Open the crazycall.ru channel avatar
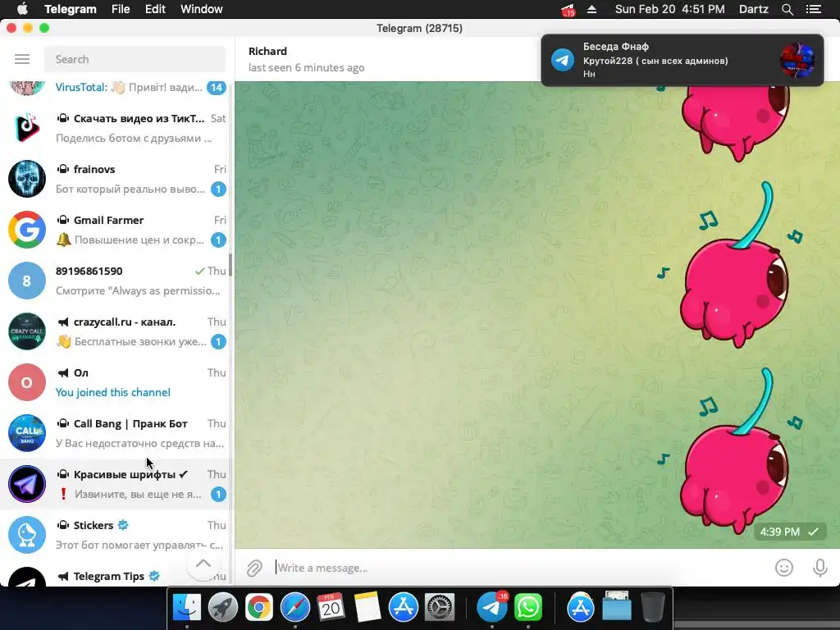This screenshot has width=840, height=630. pyautogui.click(x=27, y=331)
